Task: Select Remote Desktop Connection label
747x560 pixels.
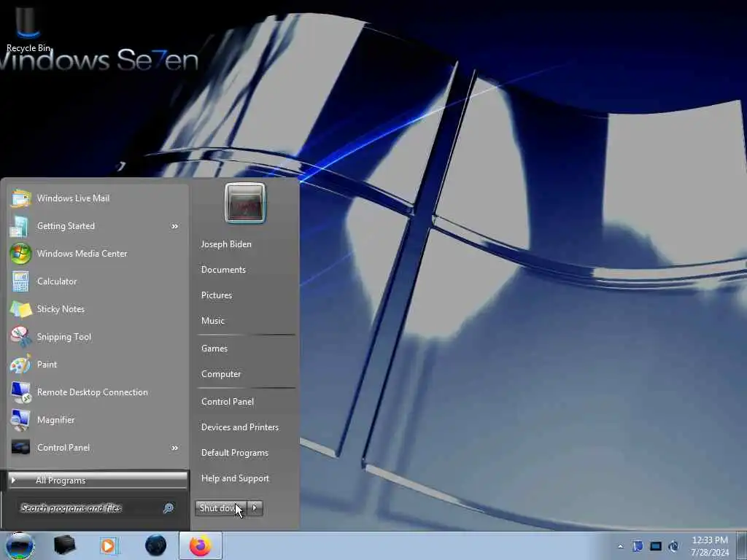Action: point(93,392)
